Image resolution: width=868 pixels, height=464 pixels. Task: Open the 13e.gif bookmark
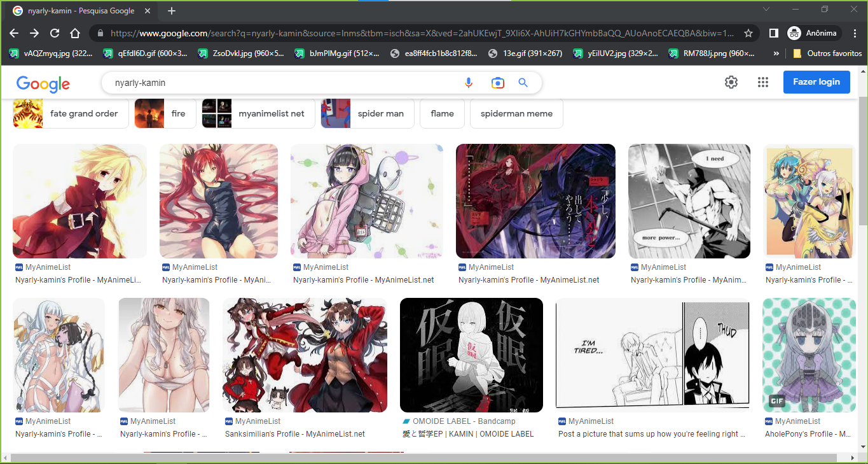525,53
